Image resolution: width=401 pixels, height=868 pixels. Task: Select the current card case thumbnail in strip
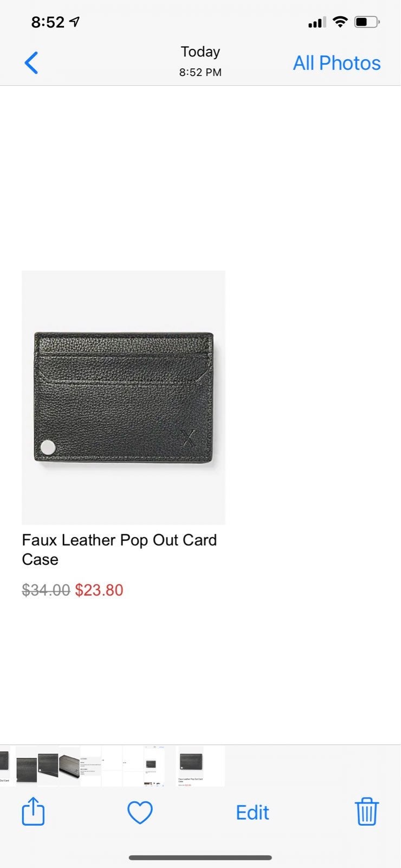pos(202,766)
